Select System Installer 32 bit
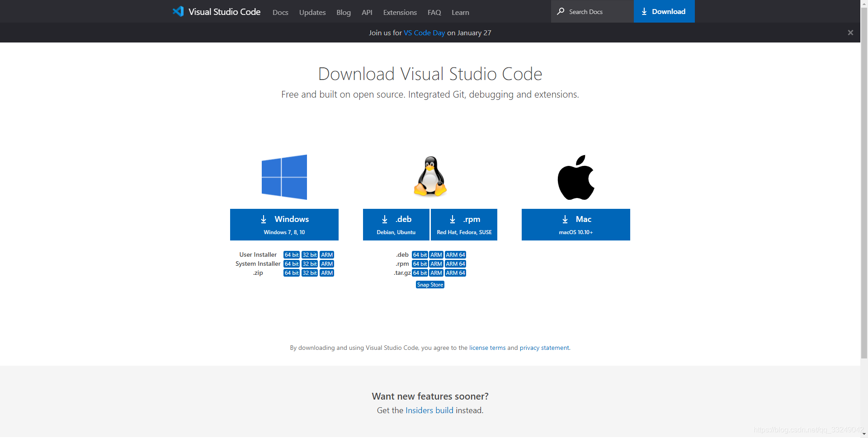The width and height of the screenshot is (868, 438). click(x=310, y=264)
